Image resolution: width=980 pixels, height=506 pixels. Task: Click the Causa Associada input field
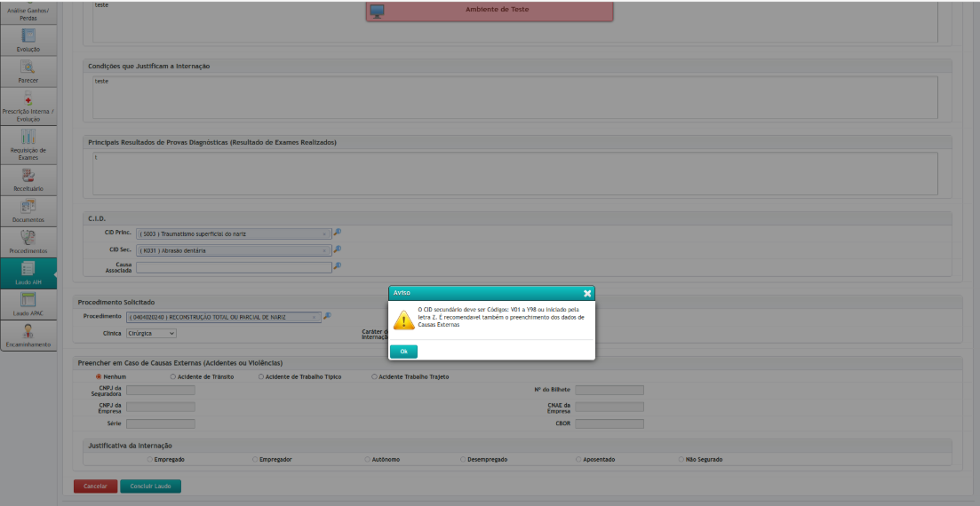[233, 266]
